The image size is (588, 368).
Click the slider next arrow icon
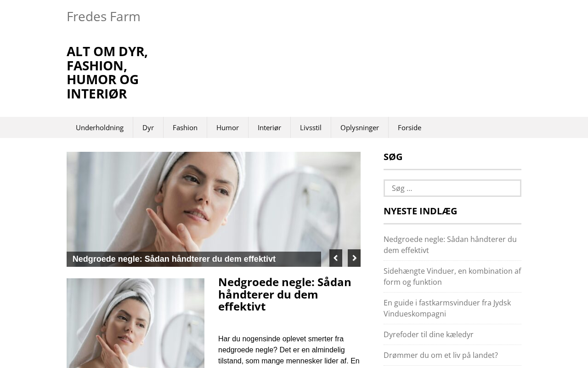click(x=354, y=258)
